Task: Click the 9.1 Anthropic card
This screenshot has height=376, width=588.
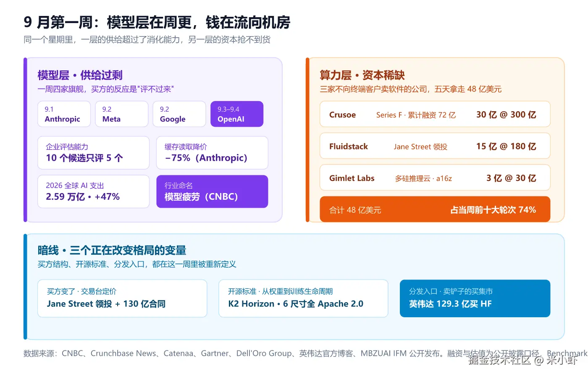Action: coord(64,114)
